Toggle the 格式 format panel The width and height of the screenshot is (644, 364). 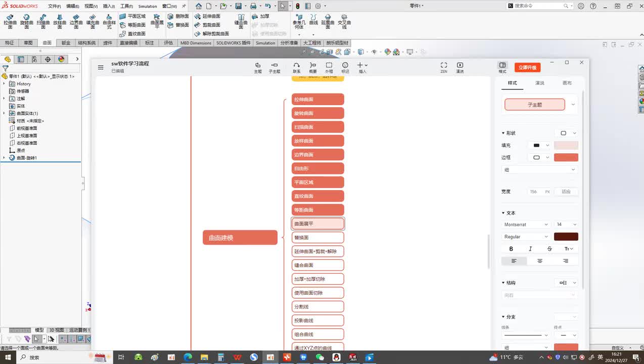(x=502, y=67)
